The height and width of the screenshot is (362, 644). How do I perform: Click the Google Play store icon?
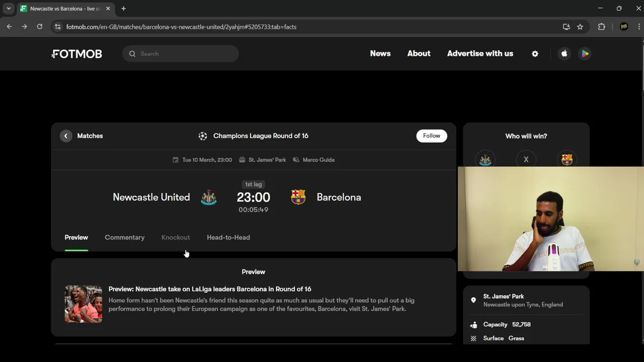(x=585, y=54)
